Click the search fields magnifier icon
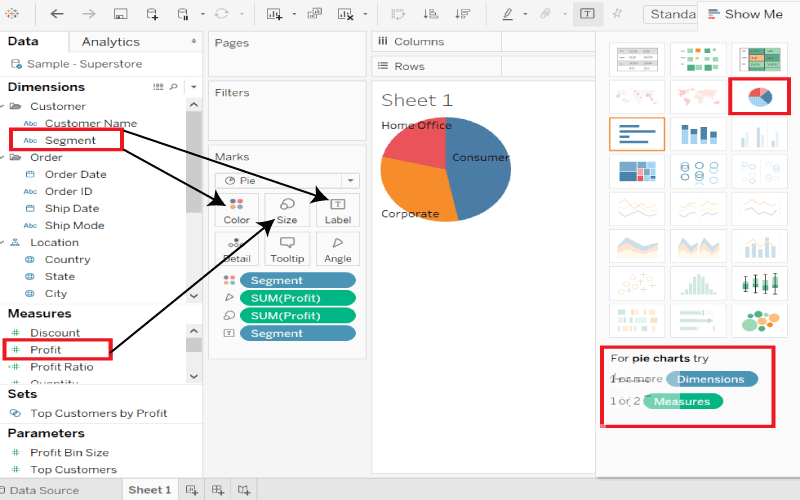Viewport: 800px width, 500px height. click(x=173, y=87)
